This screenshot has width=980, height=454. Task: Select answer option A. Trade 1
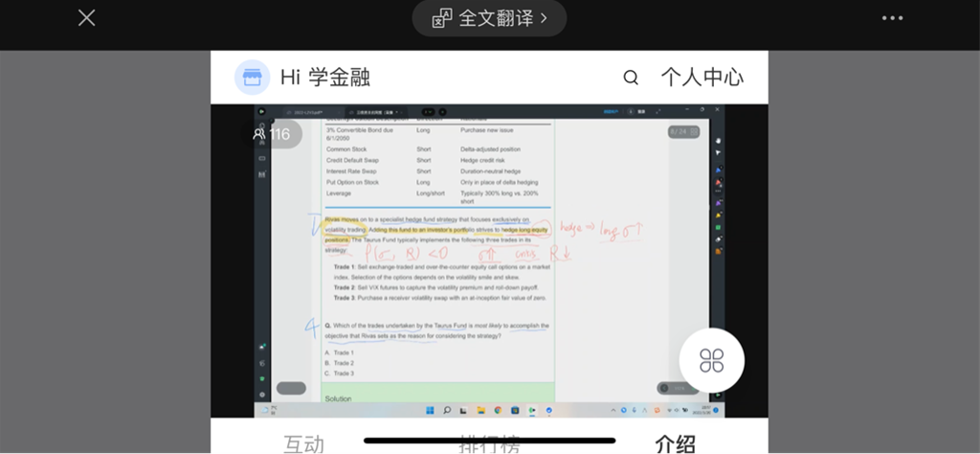point(339,352)
